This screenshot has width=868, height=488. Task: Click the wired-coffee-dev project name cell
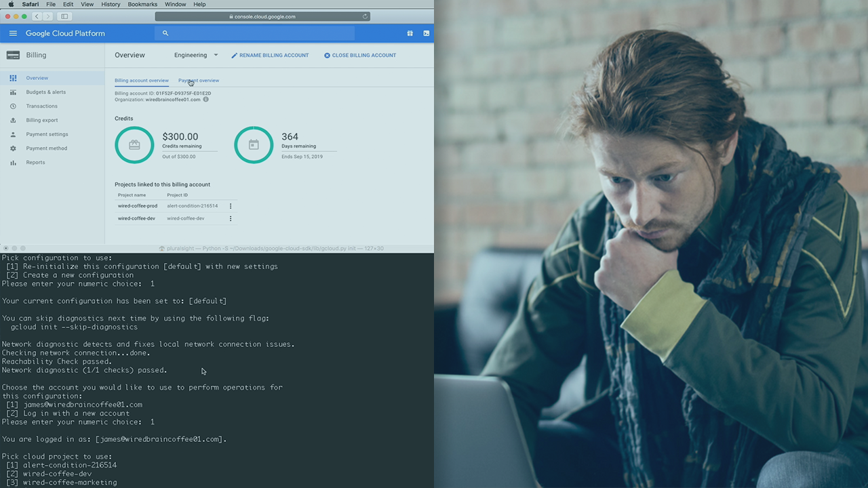tap(136, 218)
